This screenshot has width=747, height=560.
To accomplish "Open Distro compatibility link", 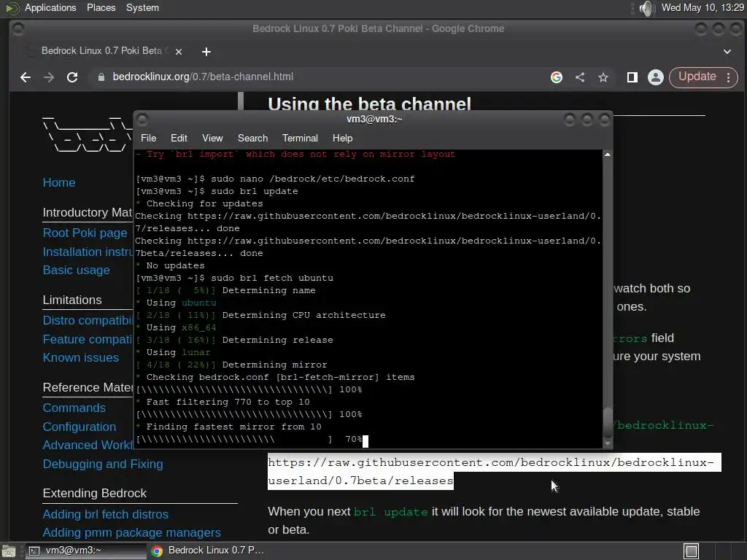I will coord(88,320).
